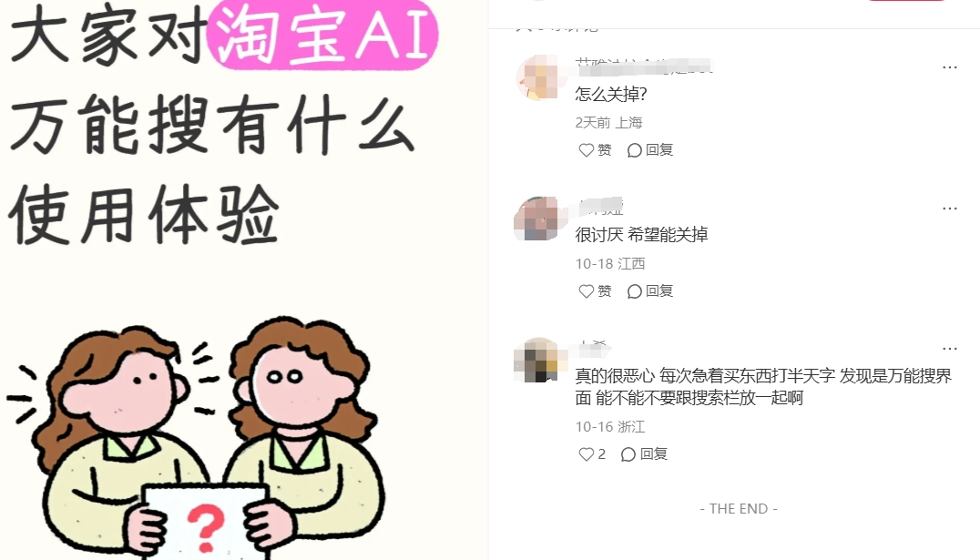
Task: Reply to the "很讨厌 希望能关掉" comment
Action: 650,291
